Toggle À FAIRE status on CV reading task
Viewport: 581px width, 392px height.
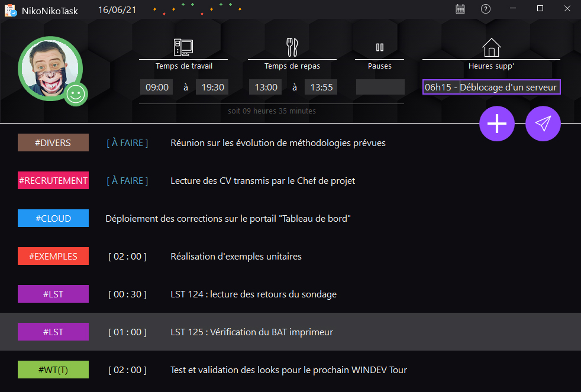[x=127, y=180]
